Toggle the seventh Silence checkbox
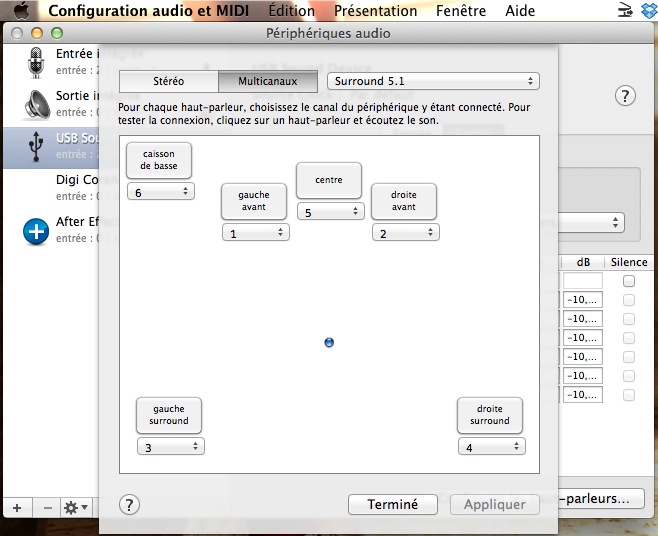 [x=629, y=395]
